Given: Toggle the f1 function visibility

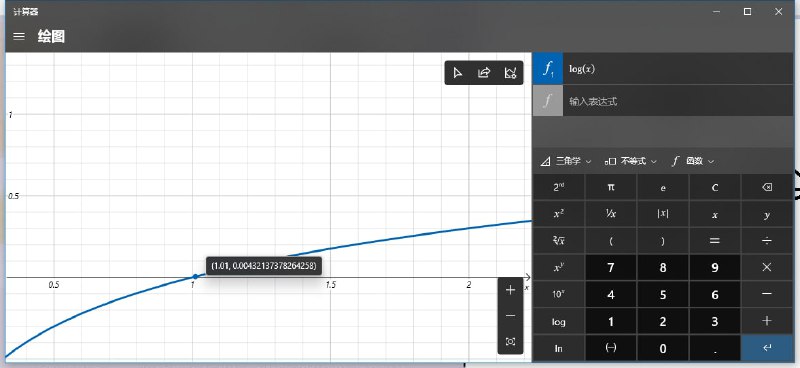Looking at the screenshot, I should tap(548, 69).
